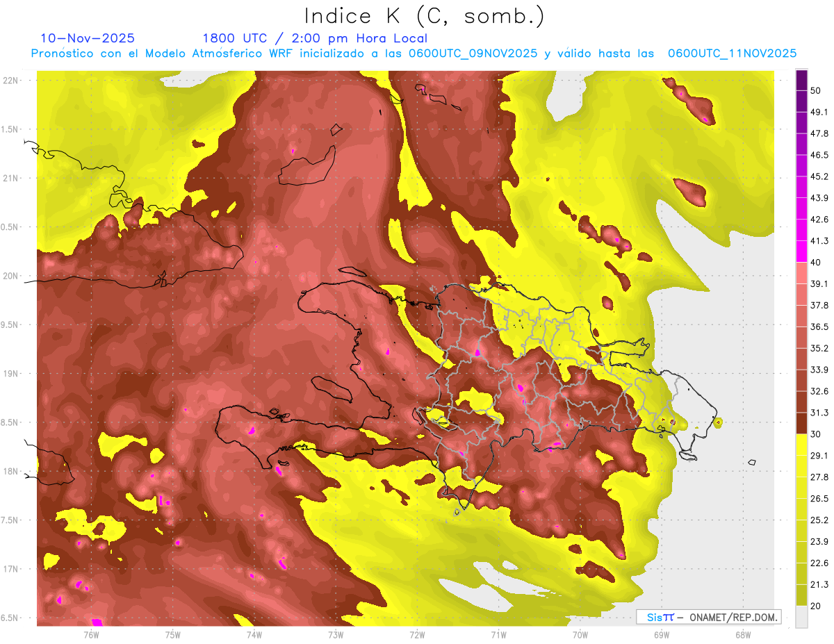The height and width of the screenshot is (644, 834).
Task: Select the dark brown swatch between 30 and 31.3
Action: tap(801, 423)
